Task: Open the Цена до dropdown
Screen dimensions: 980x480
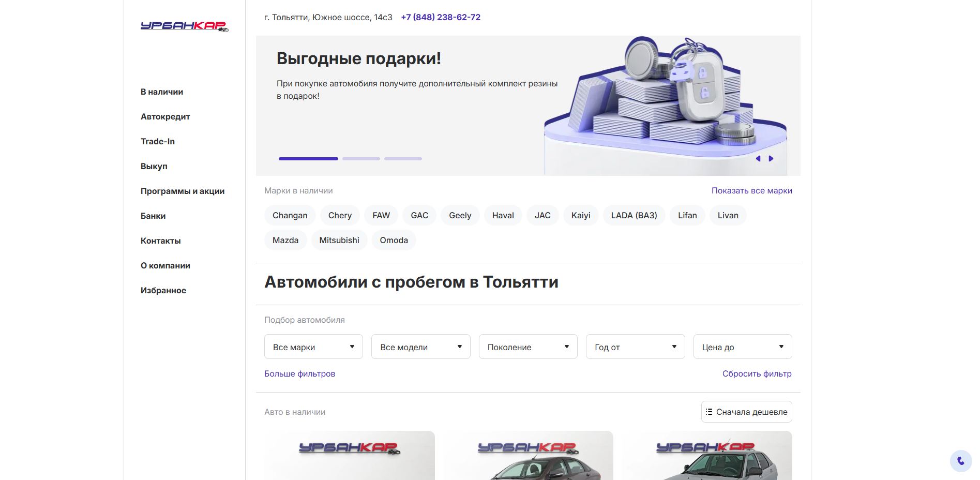Action: tap(742, 347)
